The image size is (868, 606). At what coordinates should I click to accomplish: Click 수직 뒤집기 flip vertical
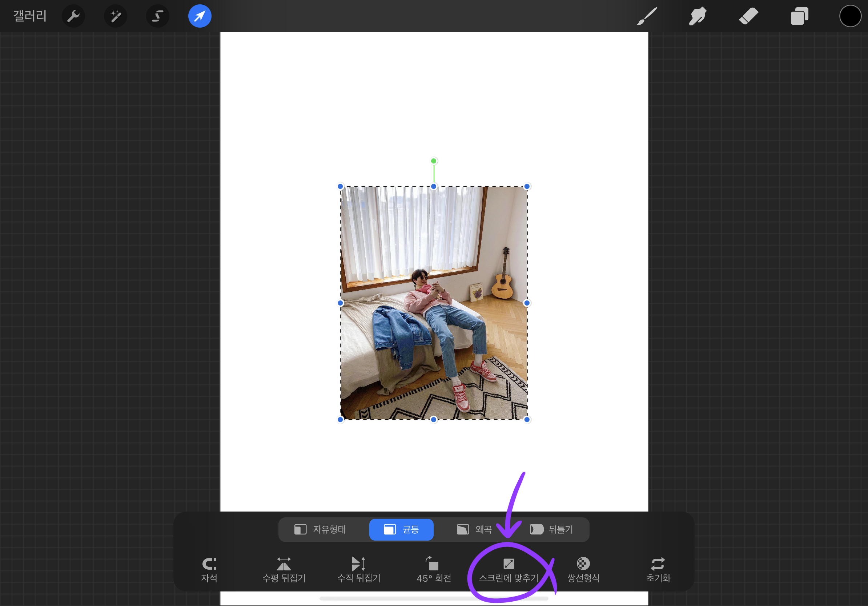359,570
